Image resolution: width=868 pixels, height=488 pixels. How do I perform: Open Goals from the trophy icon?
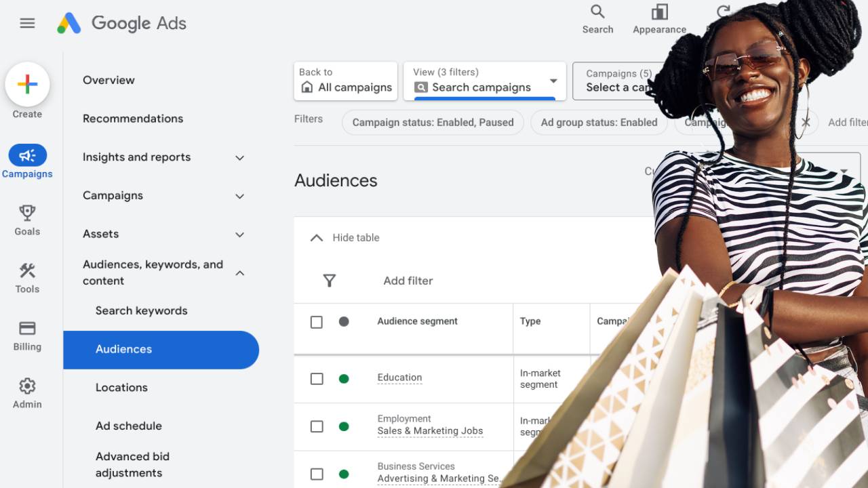click(27, 213)
